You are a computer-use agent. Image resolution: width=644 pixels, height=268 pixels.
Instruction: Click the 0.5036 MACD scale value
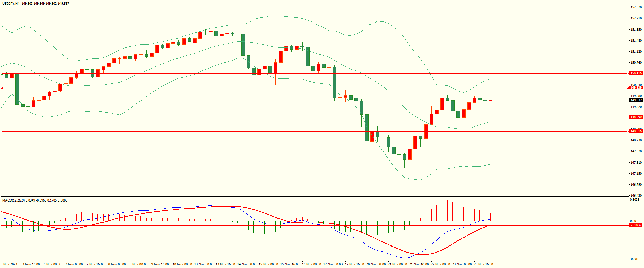pyautogui.click(x=635, y=200)
